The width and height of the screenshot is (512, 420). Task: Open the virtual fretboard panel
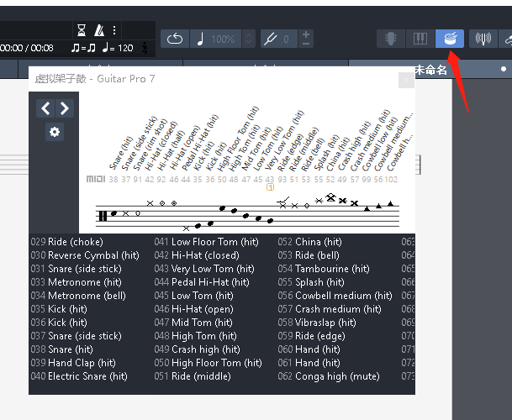391,39
